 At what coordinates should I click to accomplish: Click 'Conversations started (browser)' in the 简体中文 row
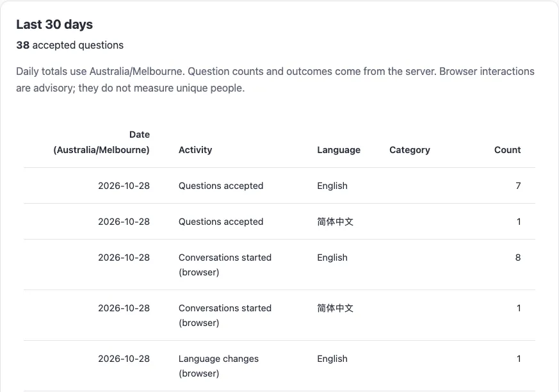(x=225, y=315)
